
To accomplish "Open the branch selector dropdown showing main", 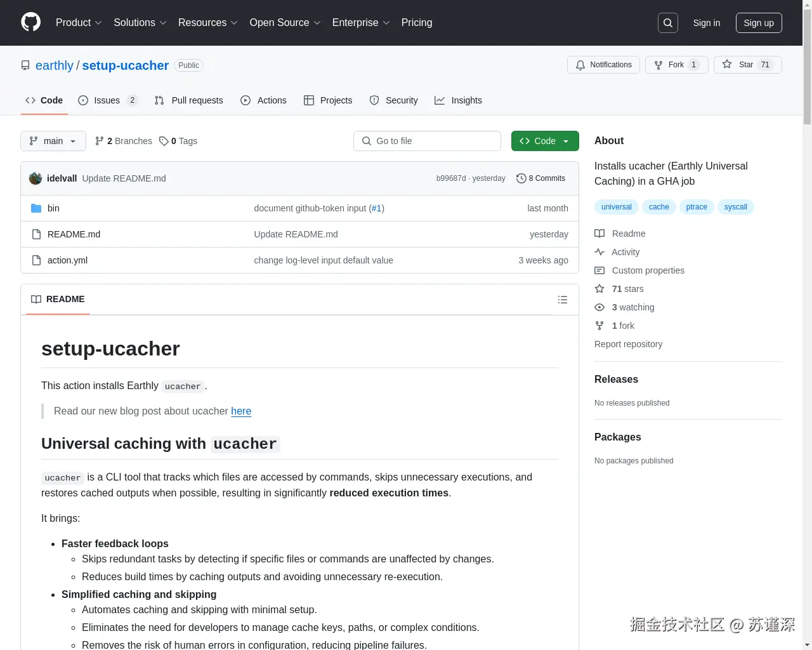I will pos(53,141).
